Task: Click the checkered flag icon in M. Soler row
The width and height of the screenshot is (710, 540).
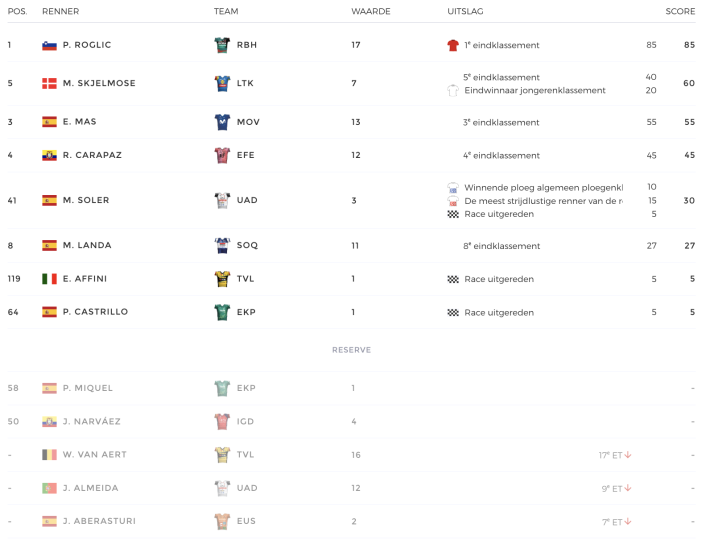Action: pos(453,214)
